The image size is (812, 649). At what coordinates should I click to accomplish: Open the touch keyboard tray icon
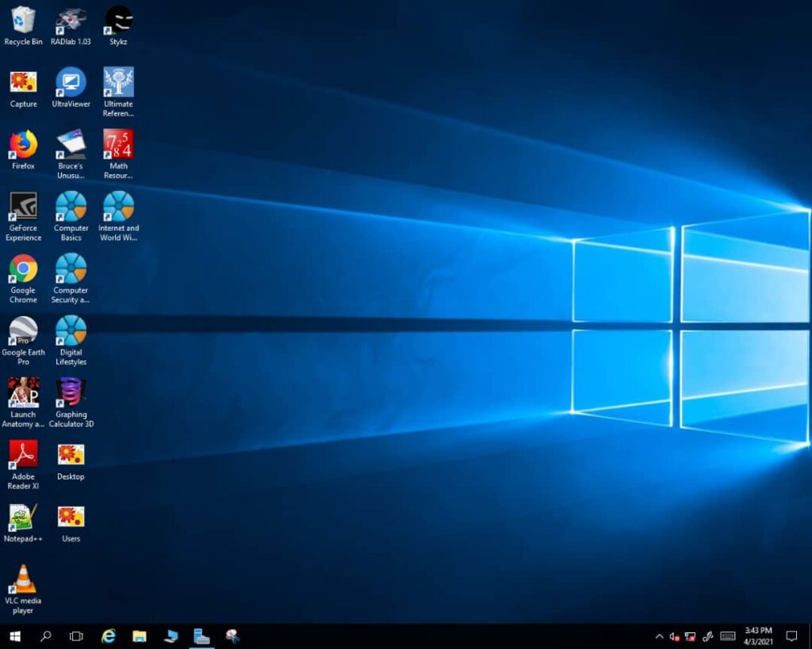pyautogui.click(x=728, y=636)
